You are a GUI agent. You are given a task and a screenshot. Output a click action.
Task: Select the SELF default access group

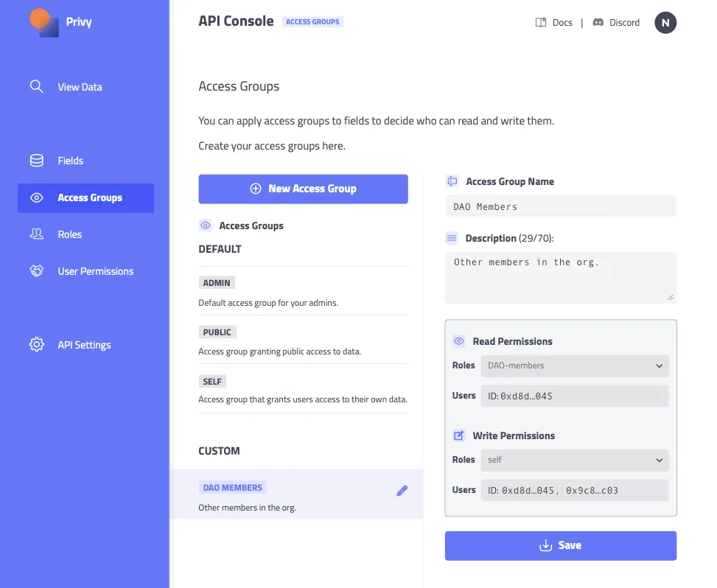click(x=212, y=382)
